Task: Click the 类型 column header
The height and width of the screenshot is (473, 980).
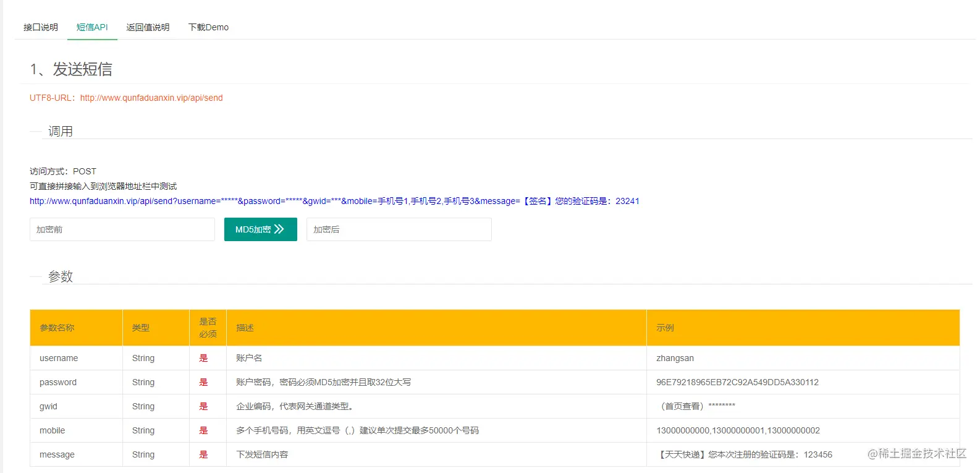Action: pyautogui.click(x=141, y=328)
